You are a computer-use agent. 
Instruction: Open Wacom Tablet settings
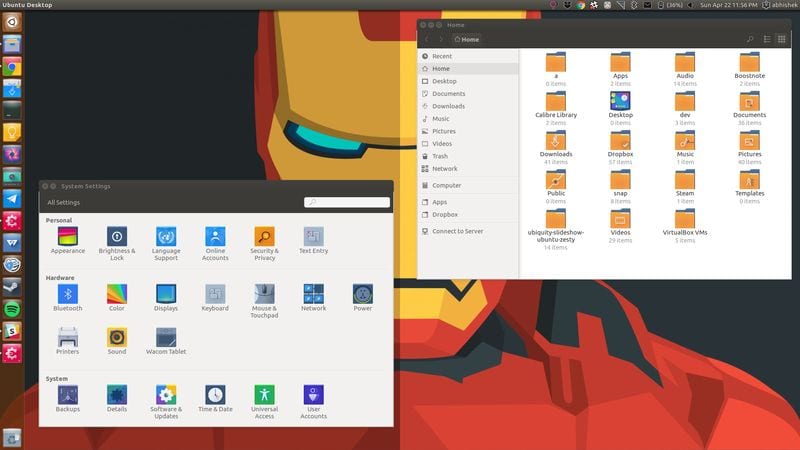coord(166,341)
